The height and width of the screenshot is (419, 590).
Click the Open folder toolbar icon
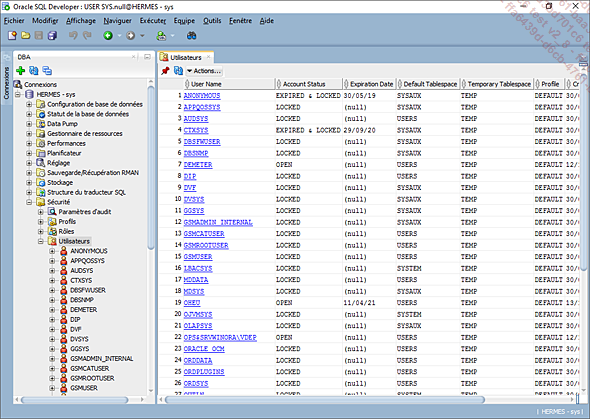tap(26, 35)
